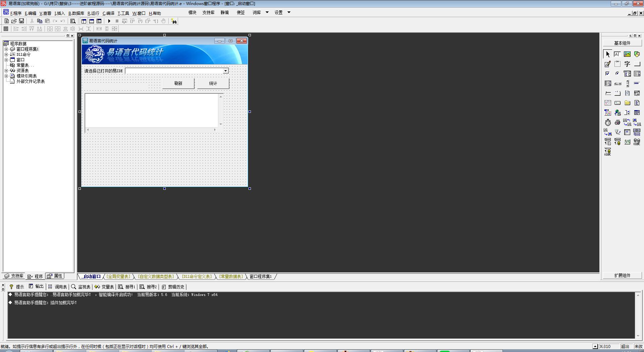Select the label 字 component

tap(627, 64)
